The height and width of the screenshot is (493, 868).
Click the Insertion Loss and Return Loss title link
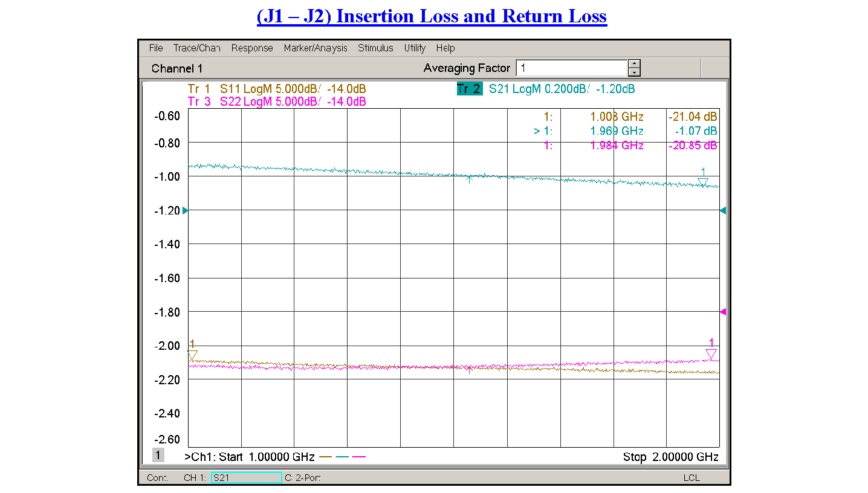click(432, 16)
